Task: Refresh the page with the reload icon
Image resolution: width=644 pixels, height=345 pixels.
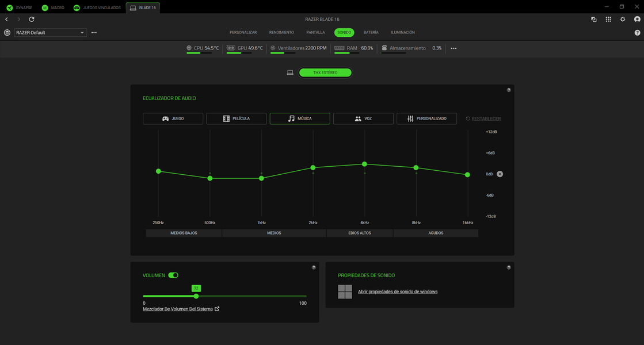Action: [x=32, y=20]
